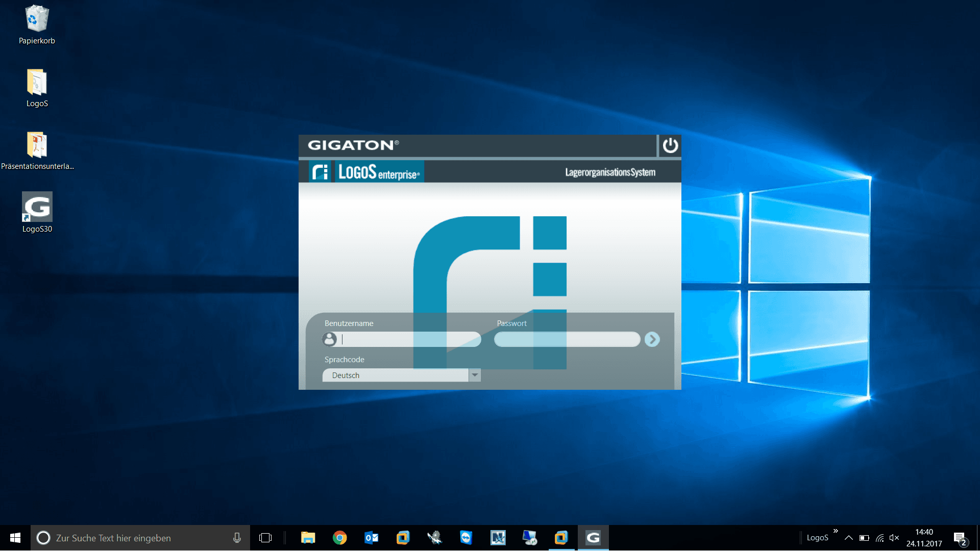Show hidden system tray icons
980x551 pixels.
click(x=849, y=538)
